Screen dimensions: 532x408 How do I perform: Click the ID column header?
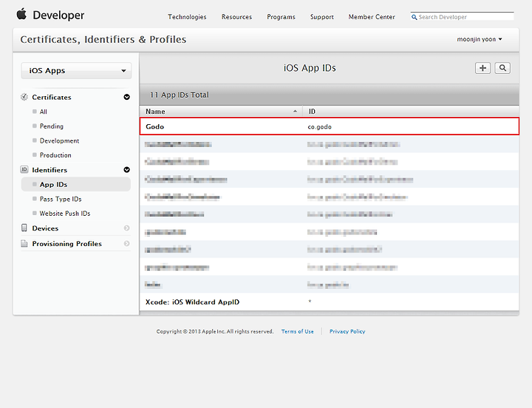point(411,112)
